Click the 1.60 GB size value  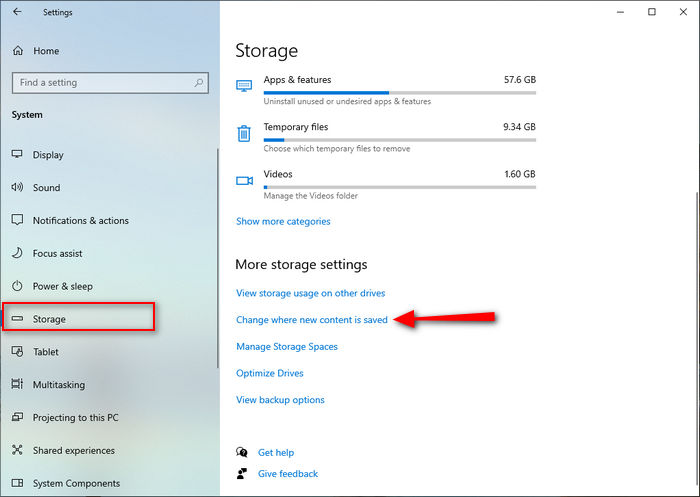520,174
